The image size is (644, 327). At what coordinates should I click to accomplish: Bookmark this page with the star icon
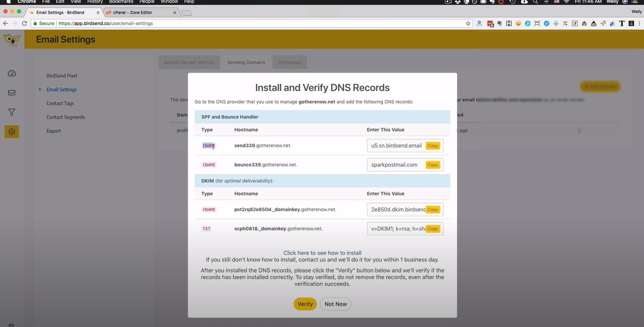click(468, 23)
